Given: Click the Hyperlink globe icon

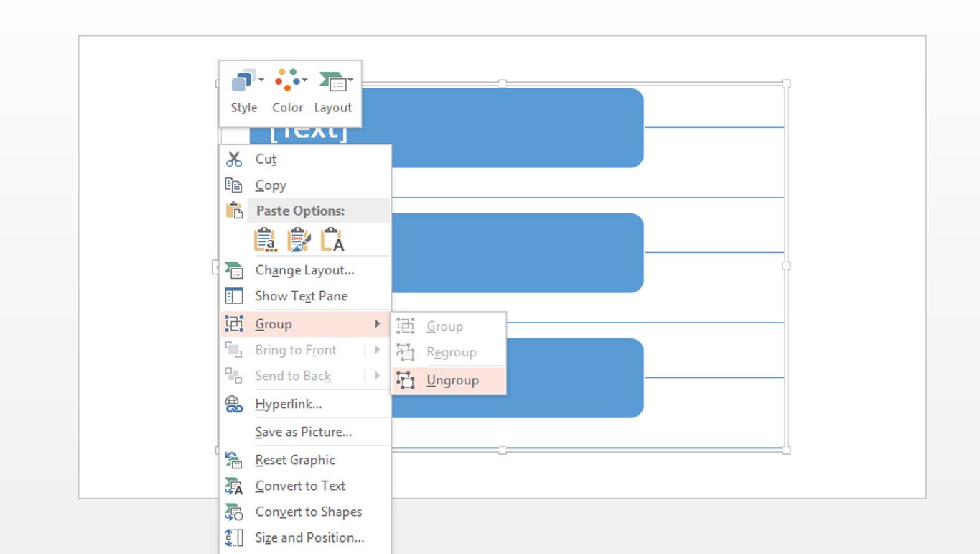Looking at the screenshot, I should pos(234,405).
